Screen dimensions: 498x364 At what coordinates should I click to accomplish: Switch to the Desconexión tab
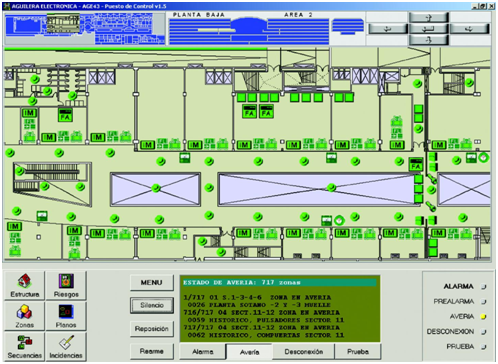click(304, 352)
